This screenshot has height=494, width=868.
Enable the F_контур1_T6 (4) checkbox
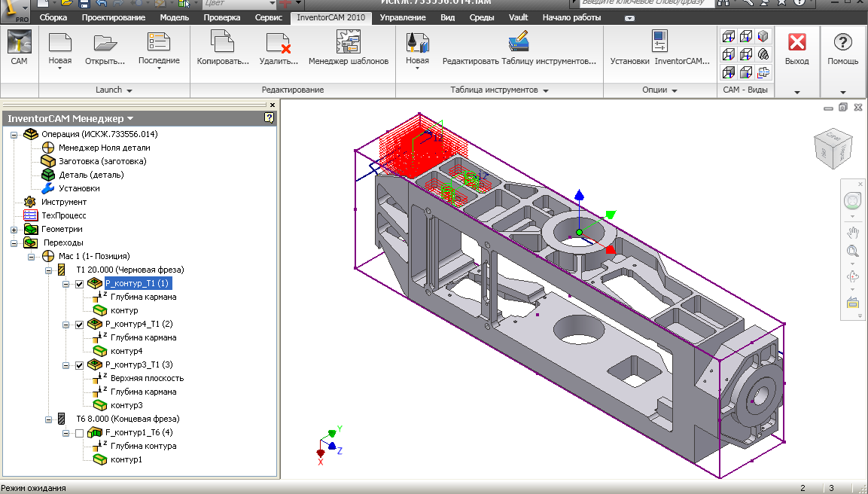[x=80, y=433]
